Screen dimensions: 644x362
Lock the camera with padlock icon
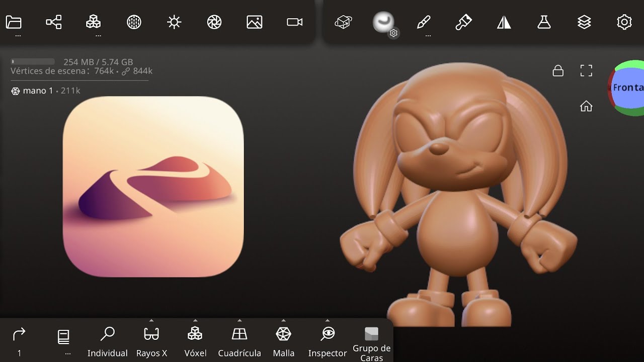point(558,70)
